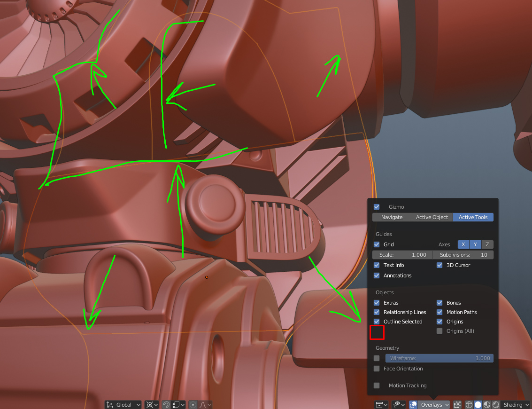The height and width of the screenshot is (409, 532).
Task: Disable Relationship Lines overlay
Action: (x=377, y=312)
